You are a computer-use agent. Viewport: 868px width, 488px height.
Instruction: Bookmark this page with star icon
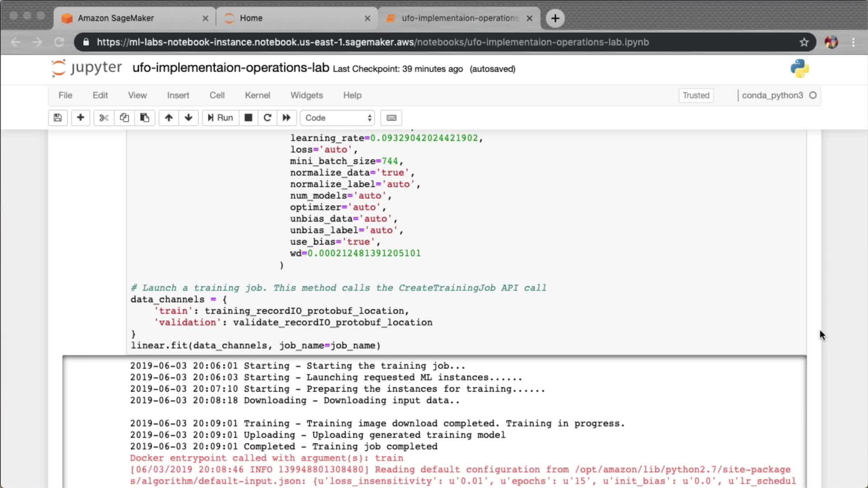click(804, 42)
